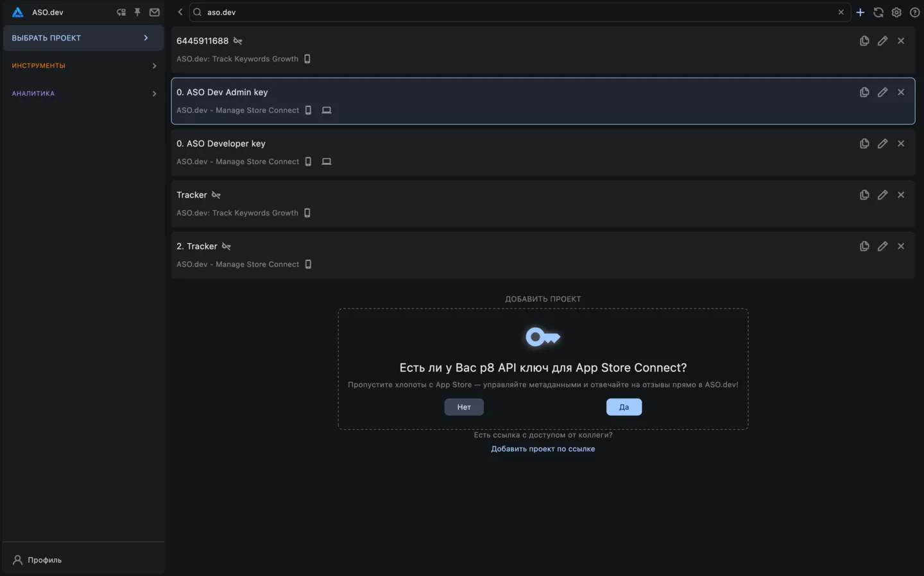924x576 pixels.
Task: Edit the 0. ASO Developer key project
Action: click(882, 144)
